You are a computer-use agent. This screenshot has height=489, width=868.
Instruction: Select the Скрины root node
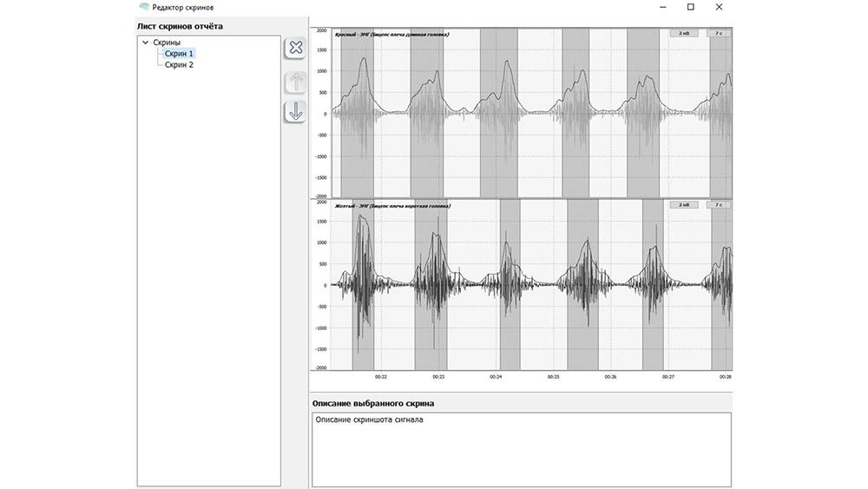point(167,42)
